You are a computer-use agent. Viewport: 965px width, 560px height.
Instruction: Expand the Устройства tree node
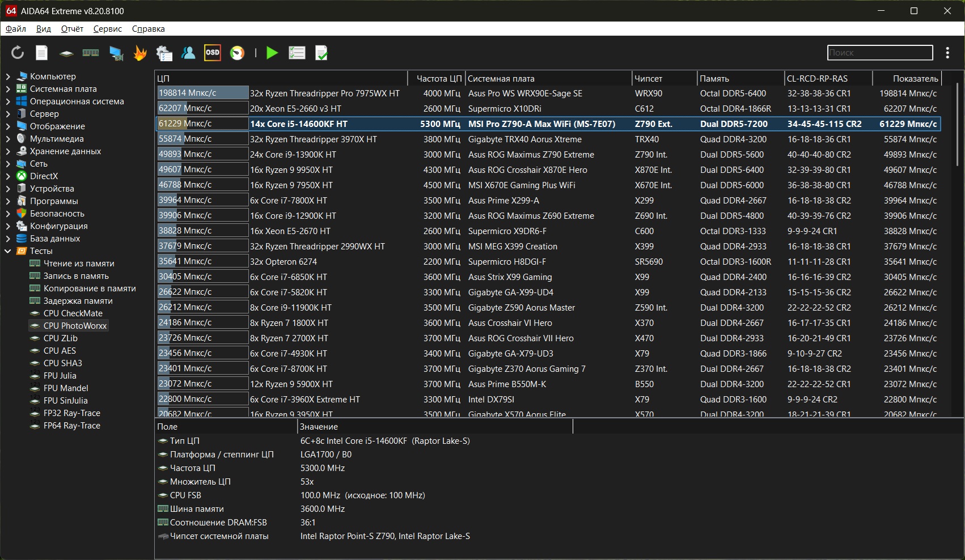coord(8,188)
